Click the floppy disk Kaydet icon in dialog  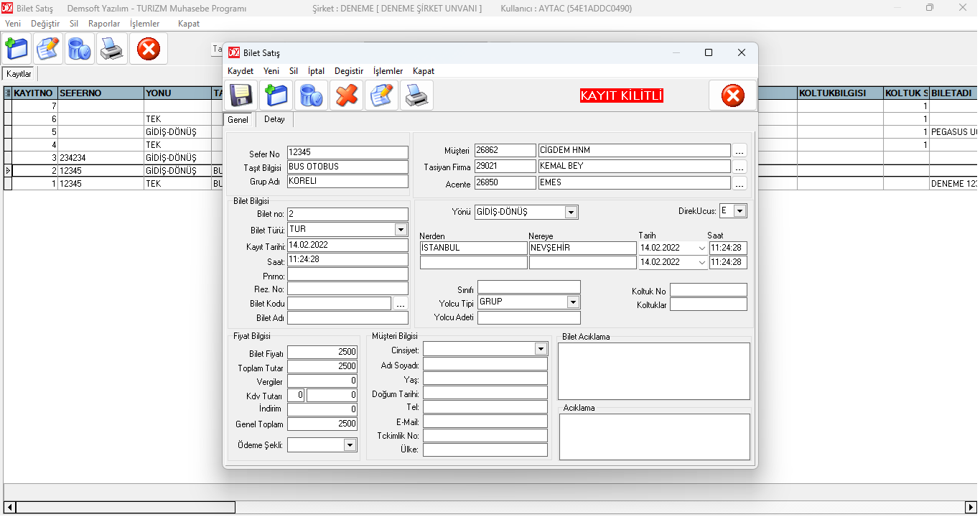coord(241,96)
